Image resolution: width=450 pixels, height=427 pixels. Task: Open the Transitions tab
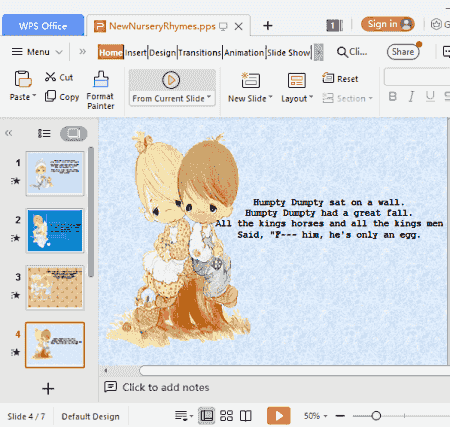click(200, 52)
